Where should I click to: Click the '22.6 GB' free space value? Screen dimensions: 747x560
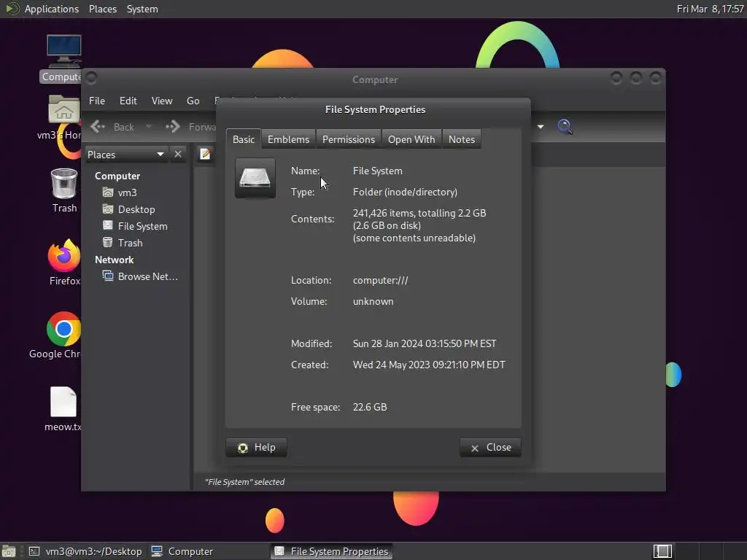click(x=370, y=407)
